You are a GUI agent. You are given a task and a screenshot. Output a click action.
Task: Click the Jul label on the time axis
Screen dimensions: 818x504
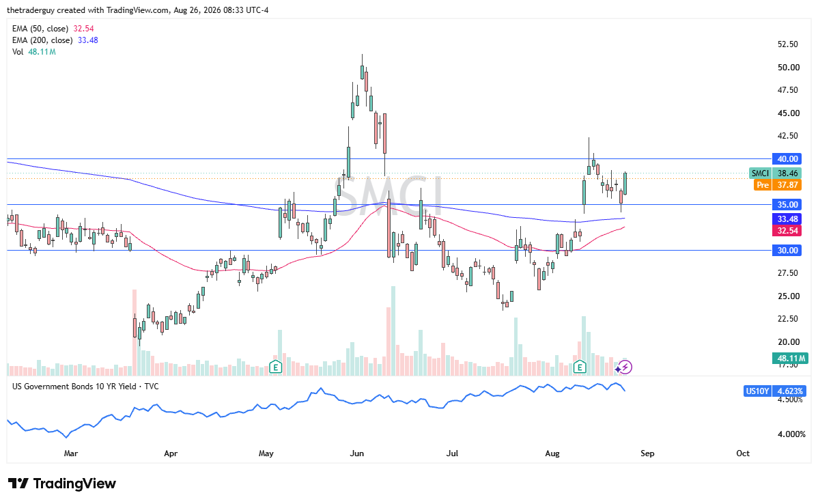452,453
